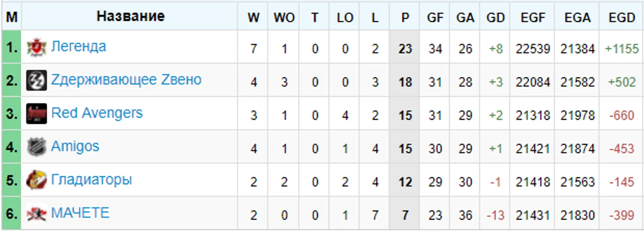This screenshot has height=232, width=644.
Task: Open the Amigos team link
Action: coord(75,147)
